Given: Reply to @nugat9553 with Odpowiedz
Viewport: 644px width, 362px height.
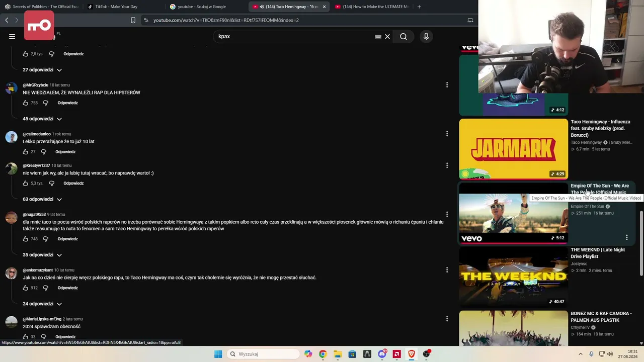Looking at the screenshot, I should [67, 239].
